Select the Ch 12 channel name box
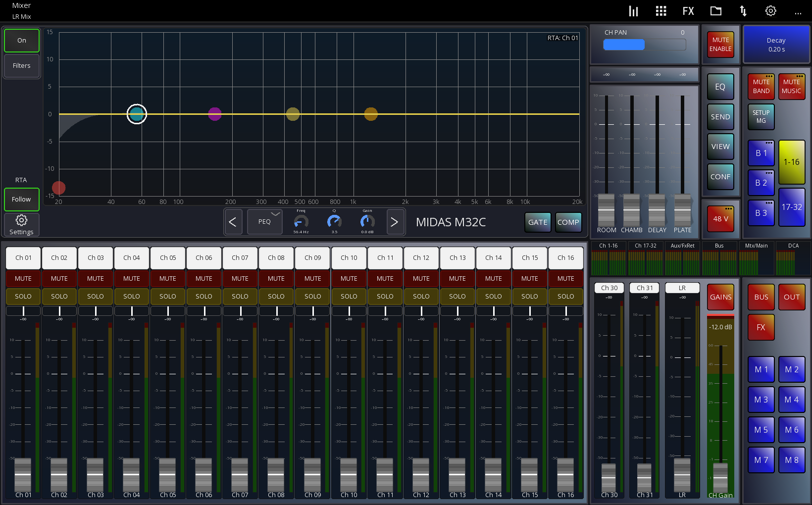The height and width of the screenshot is (505, 812). pyautogui.click(x=421, y=258)
